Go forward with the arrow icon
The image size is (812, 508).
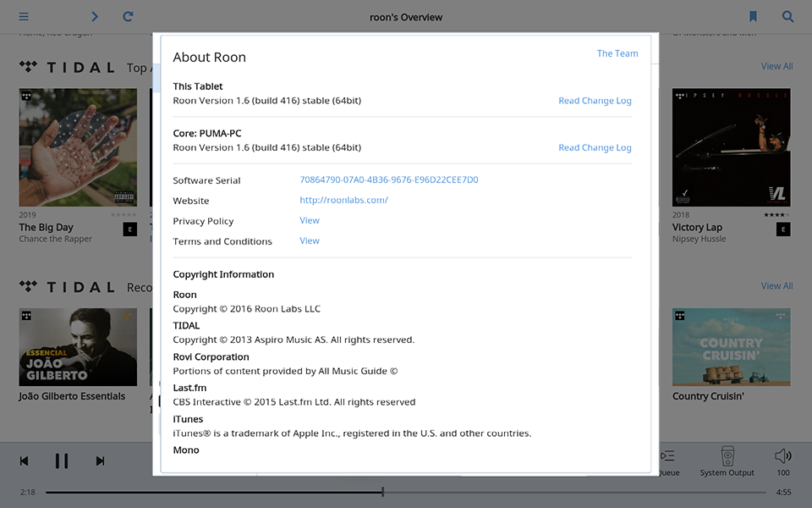(94, 17)
